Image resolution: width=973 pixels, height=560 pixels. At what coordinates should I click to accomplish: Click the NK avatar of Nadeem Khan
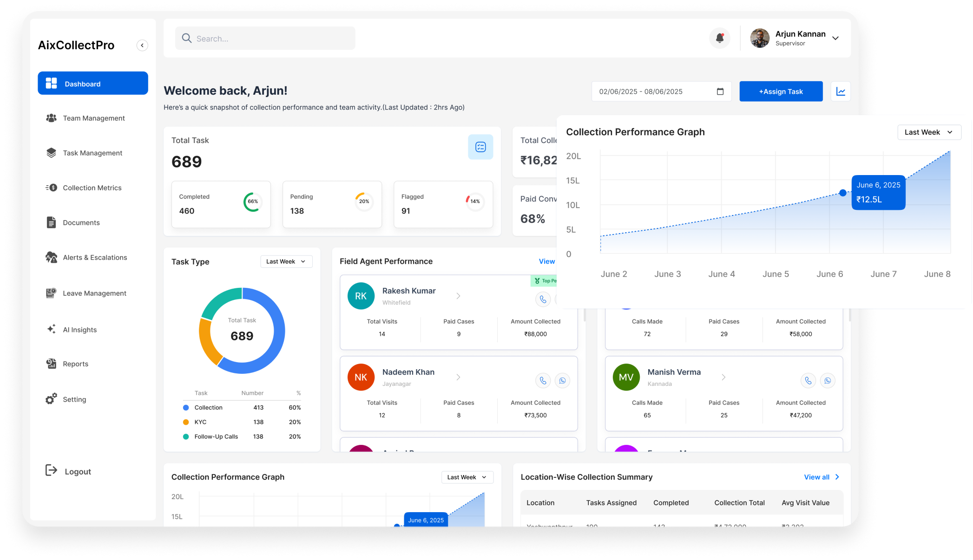[x=361, y=377]
